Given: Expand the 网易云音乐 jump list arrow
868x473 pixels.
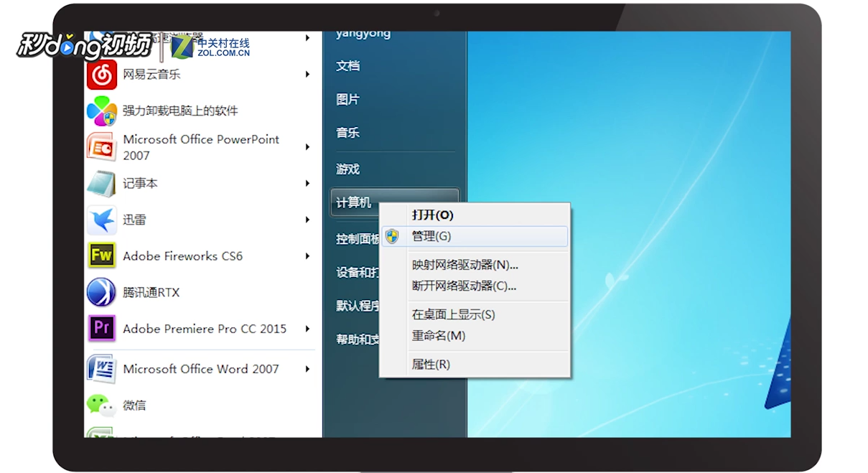Looking at the screenshot, I should [x=307, y=74].
